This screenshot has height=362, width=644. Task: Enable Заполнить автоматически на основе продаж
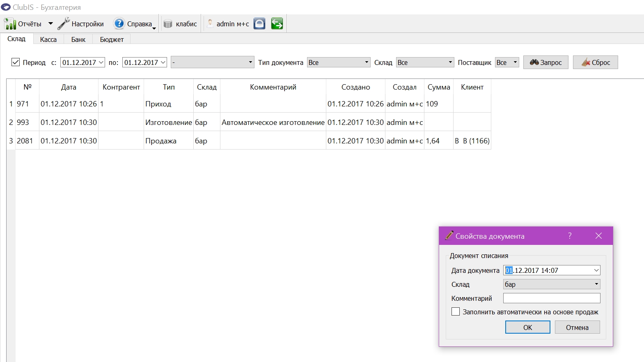pos(456,311)
